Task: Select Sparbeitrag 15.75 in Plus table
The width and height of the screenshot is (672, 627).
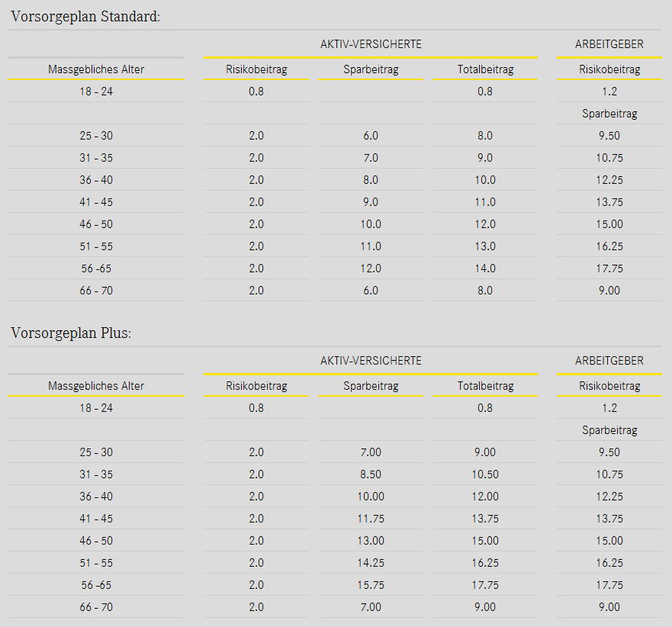Action: pos(371,585)
